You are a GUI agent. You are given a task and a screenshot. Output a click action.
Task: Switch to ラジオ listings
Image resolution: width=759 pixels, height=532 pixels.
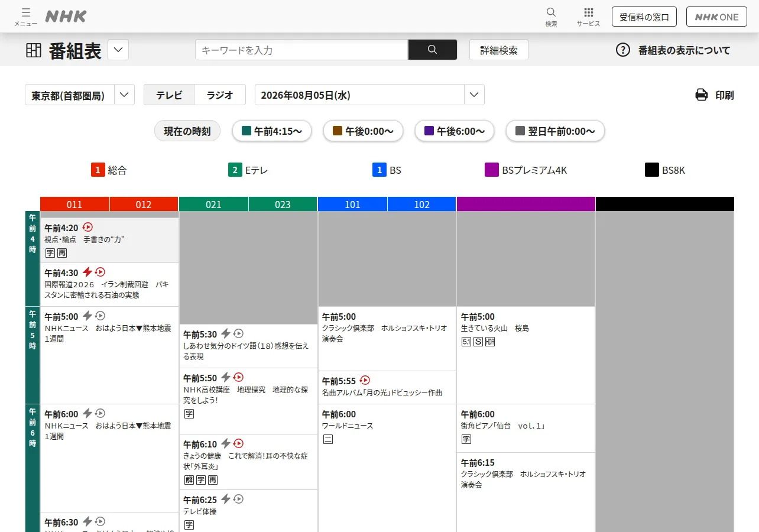pos(220,95)
